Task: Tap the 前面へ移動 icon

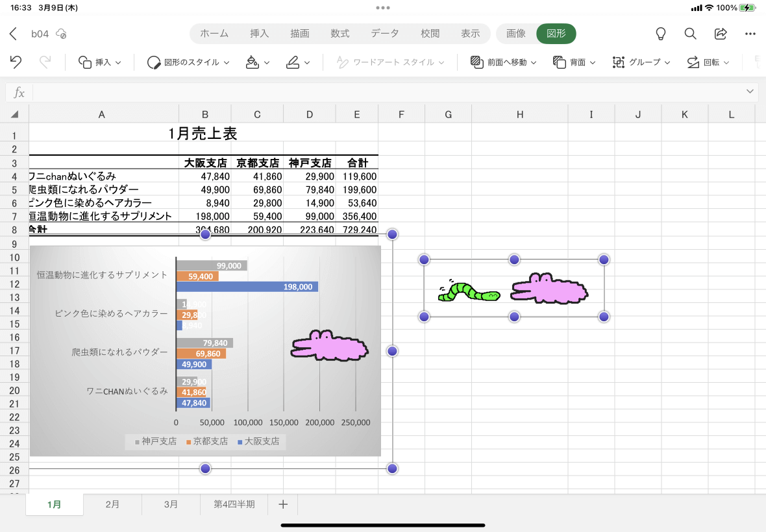Action: (476, 62)
